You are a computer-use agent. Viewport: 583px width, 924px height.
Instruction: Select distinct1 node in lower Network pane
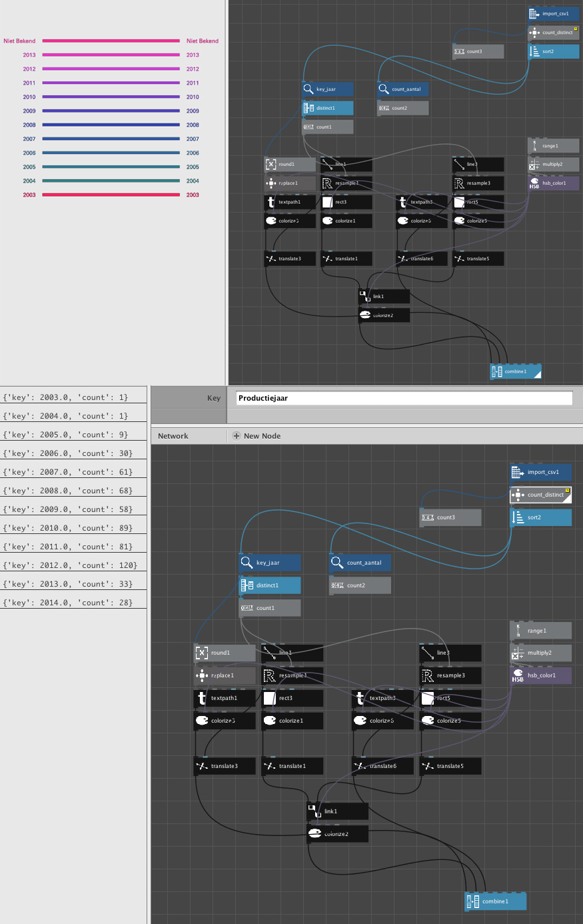270,585
